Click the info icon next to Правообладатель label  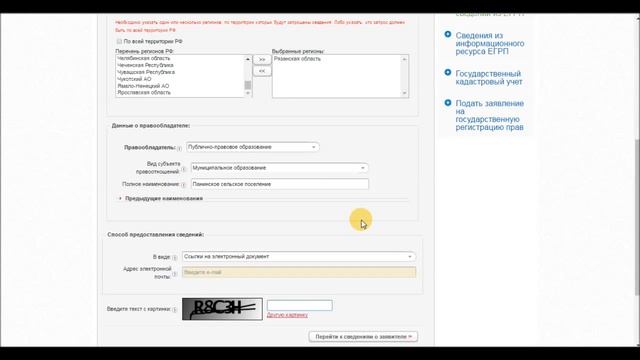(x=180, y=149)
